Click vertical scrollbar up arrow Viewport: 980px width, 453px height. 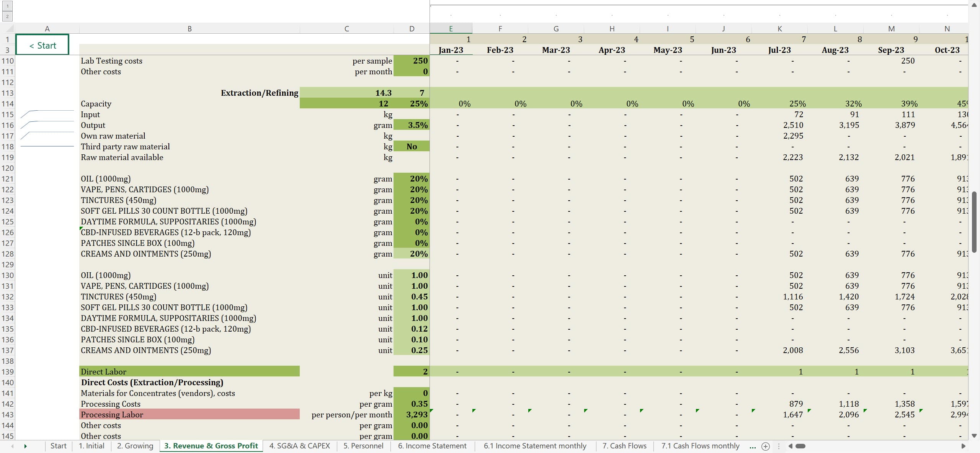pos(974,5)
